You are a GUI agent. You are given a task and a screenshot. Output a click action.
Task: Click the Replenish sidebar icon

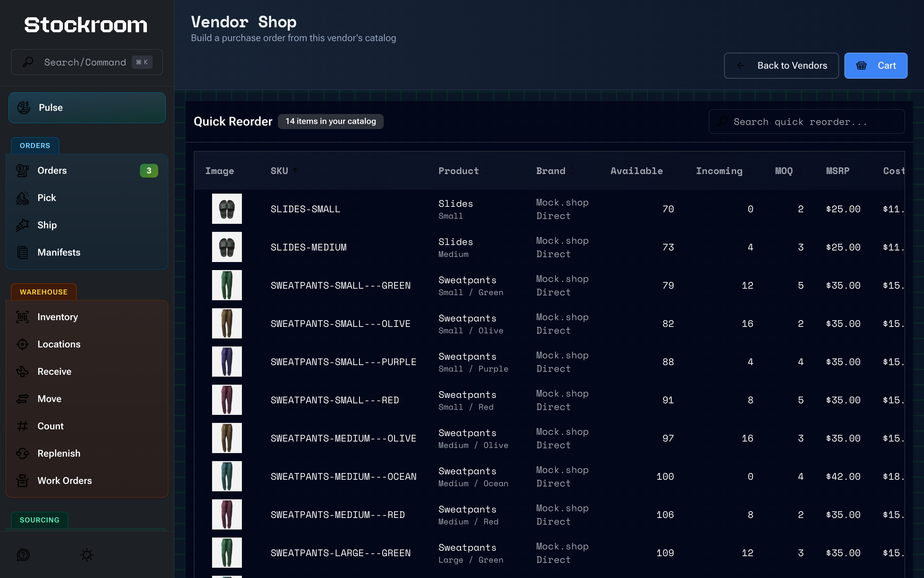pos(22,453)
